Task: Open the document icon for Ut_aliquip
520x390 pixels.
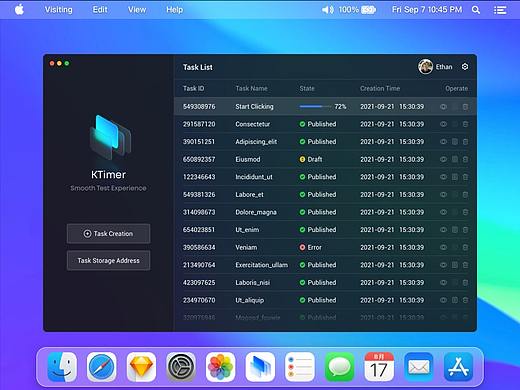Action: click(455, 300)
